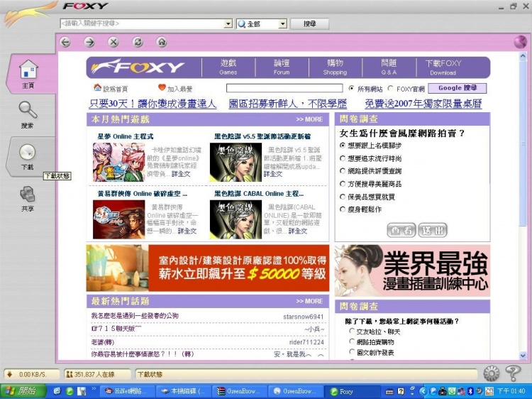Open the 論壇 Forum nav tab
The height and width of the screenshot is (399, 532).
click(x=282, y=67)
